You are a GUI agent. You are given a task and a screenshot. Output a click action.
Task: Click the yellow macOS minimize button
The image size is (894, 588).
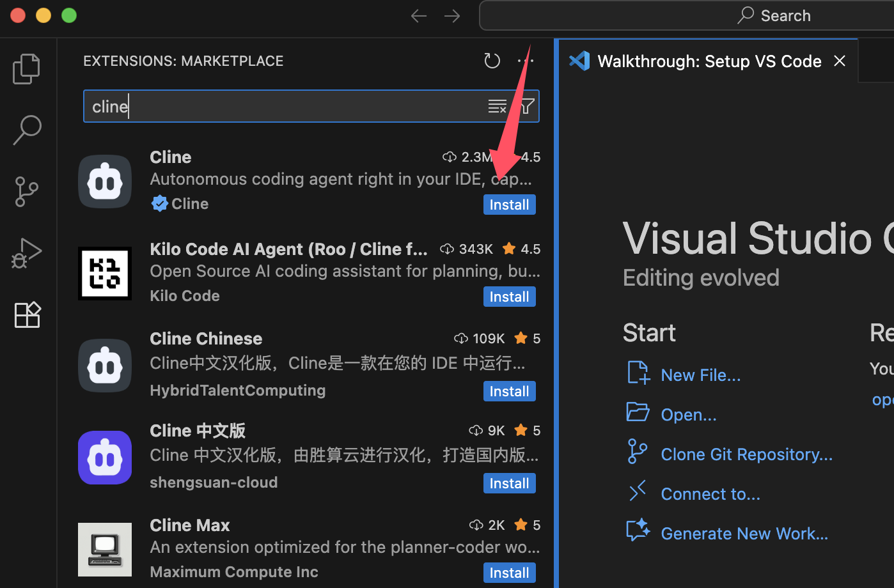[43, 15]
